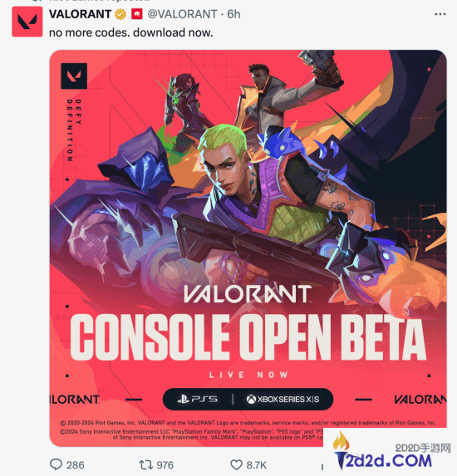The image size is (457, 476).
Task: Open the VALORANT display name link
Action: 80,14
